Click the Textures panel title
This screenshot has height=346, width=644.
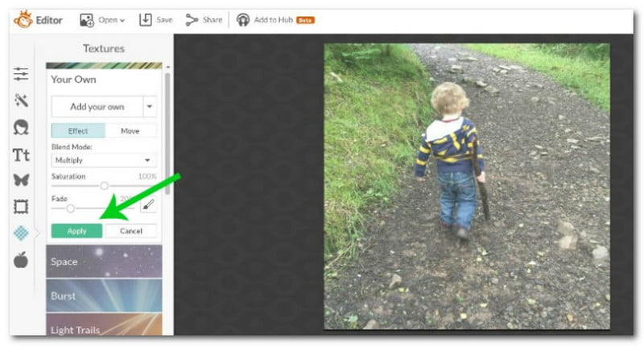tap(104, 48)
